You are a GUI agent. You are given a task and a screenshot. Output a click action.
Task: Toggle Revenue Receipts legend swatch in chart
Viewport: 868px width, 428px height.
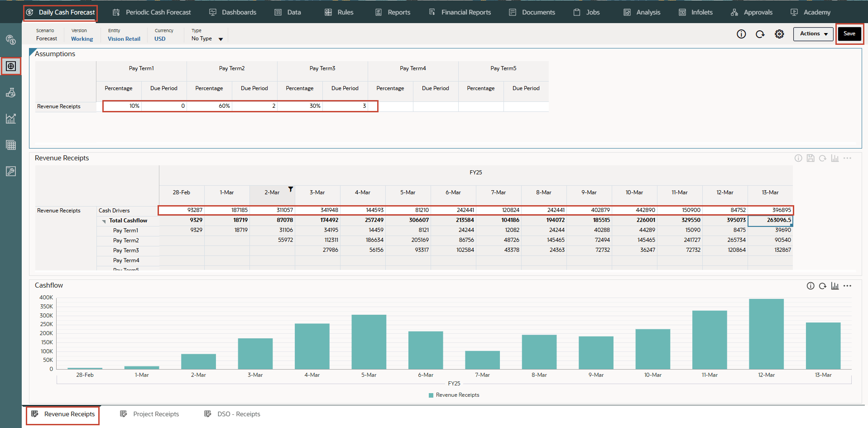coord(431,395)
